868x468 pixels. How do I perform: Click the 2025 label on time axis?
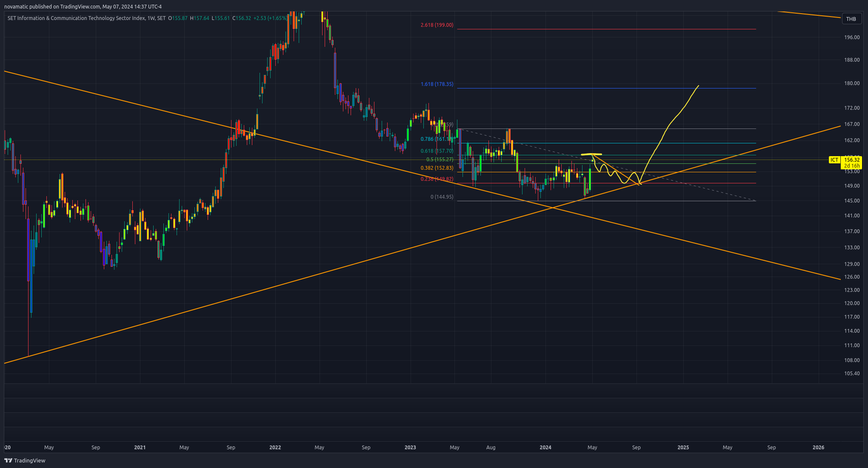pos(683,448)
